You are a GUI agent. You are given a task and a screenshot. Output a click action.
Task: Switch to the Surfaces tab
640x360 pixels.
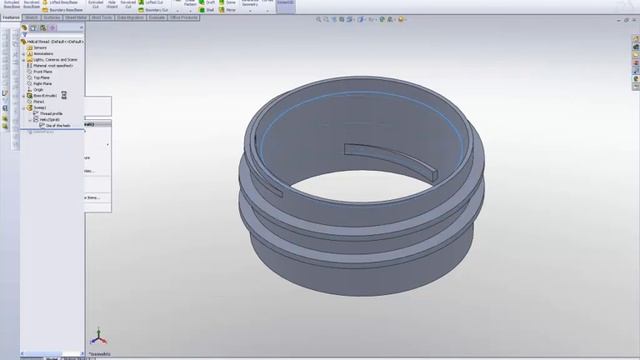[x=52, y=18]
